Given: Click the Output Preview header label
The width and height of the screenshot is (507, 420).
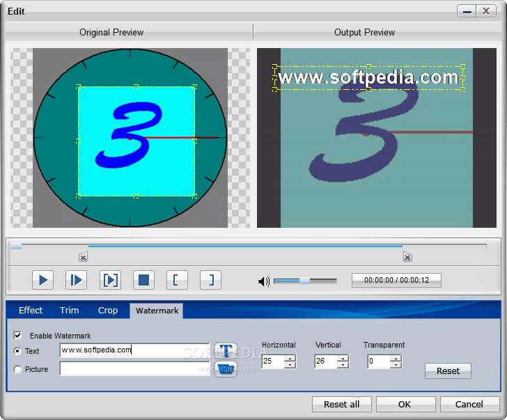Looking at the screenshot, I should coord(364,32).
